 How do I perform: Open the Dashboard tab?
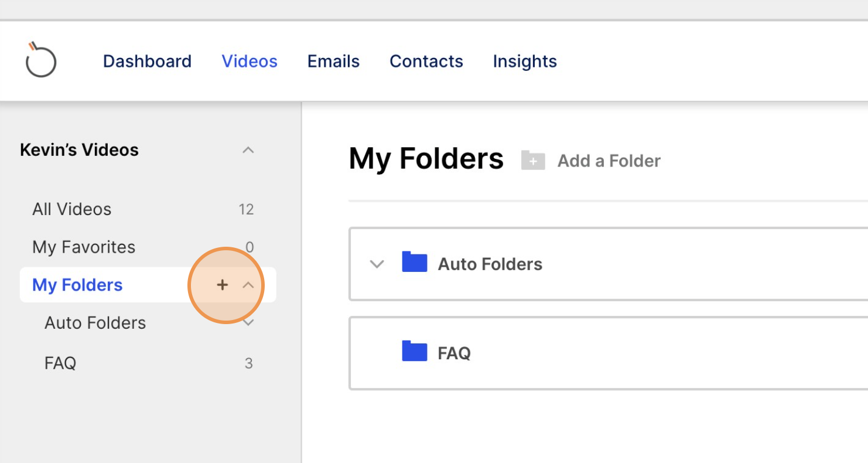147,61
